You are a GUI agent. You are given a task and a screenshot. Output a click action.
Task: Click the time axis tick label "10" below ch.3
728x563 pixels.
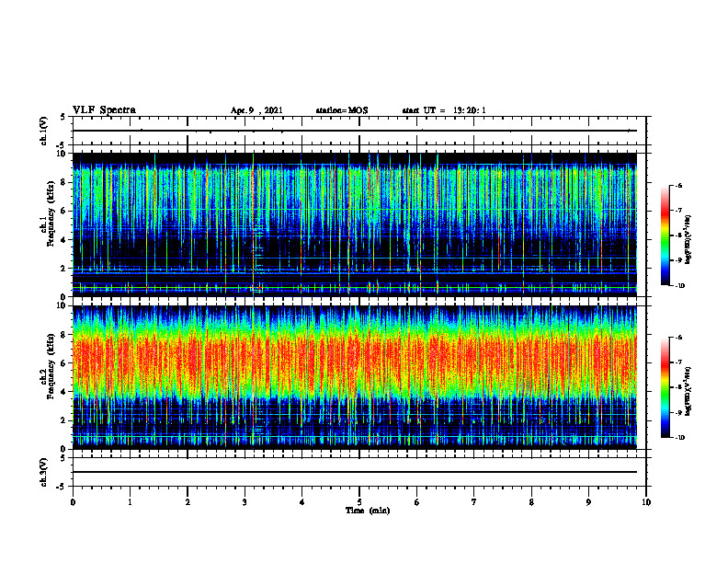click(646, 502)
